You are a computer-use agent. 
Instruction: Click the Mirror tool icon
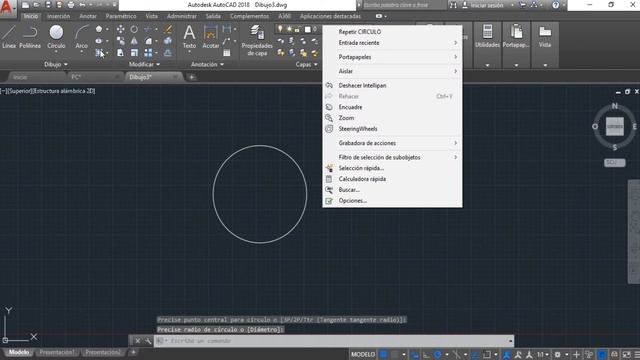point(134,41)
